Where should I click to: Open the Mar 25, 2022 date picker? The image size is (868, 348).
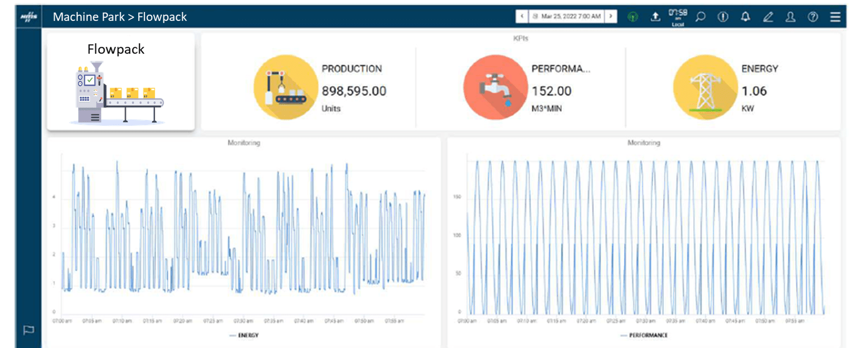[566, 16]
